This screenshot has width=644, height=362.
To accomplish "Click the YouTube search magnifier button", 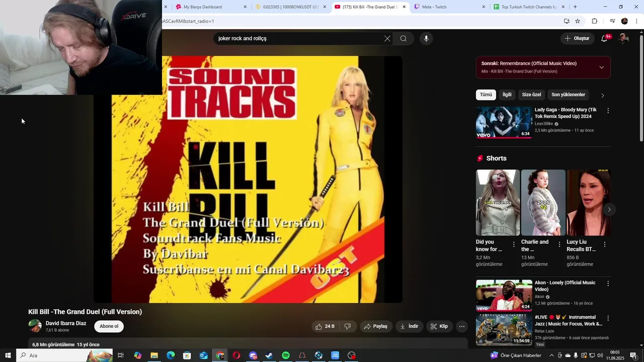I will click(x=404, y=39).
